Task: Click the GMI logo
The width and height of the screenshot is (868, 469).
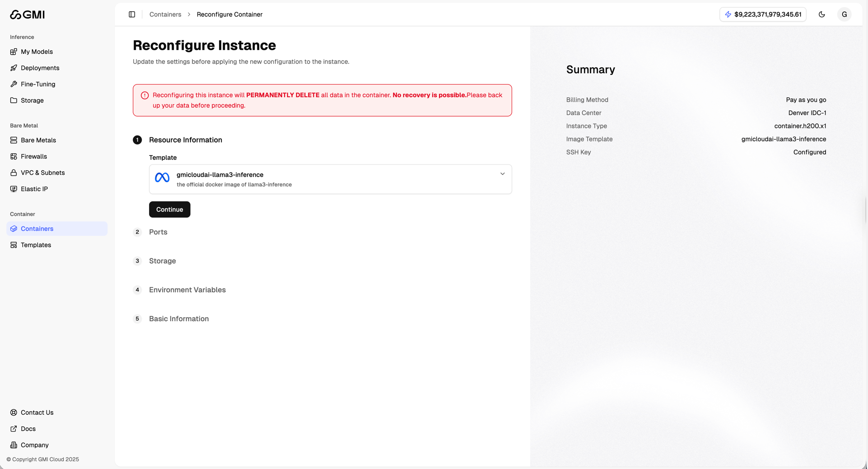Action: (x=27, y=14)
